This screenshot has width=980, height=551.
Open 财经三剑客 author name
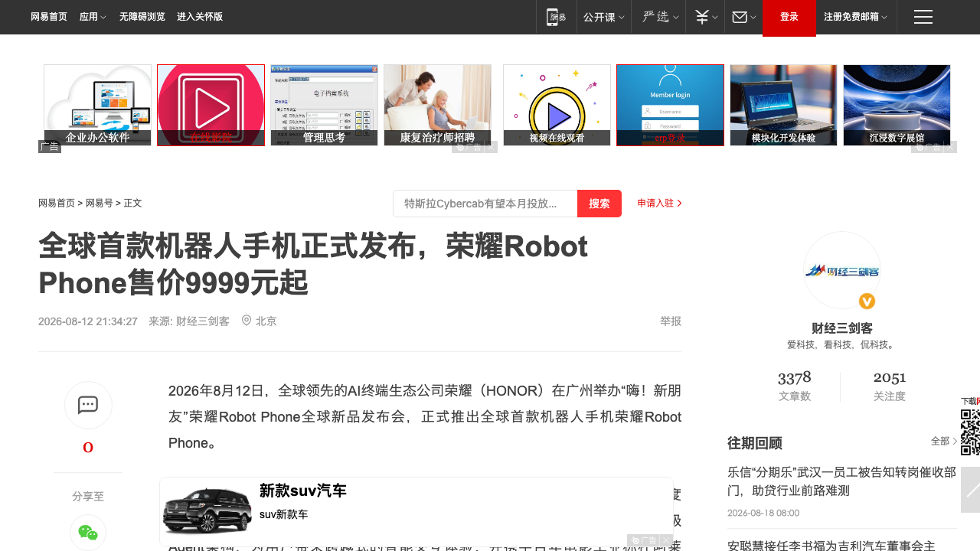[842, 328]
